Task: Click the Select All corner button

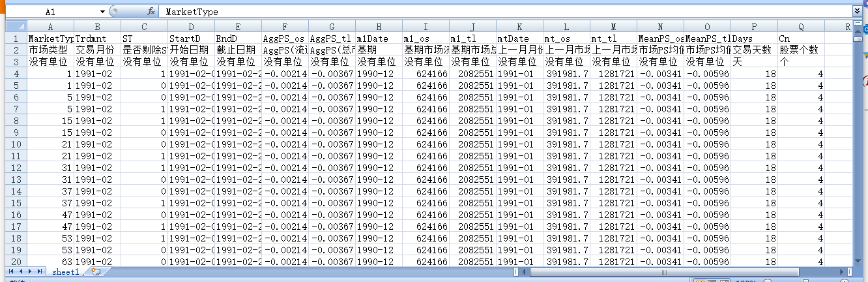Action: (16, 27)
